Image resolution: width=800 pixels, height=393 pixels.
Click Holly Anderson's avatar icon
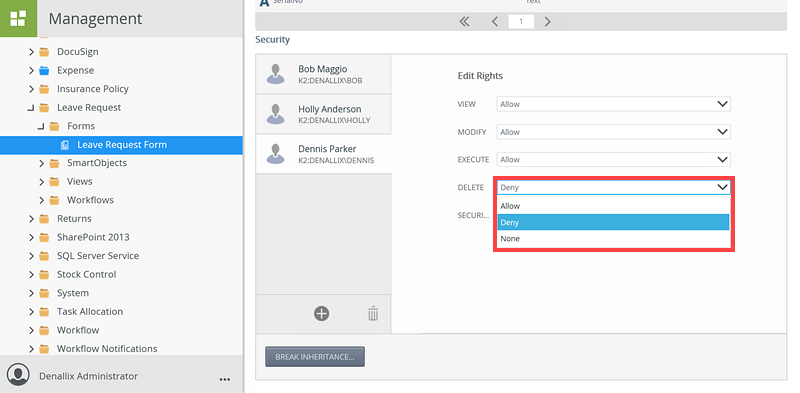(x=276, y=114)
